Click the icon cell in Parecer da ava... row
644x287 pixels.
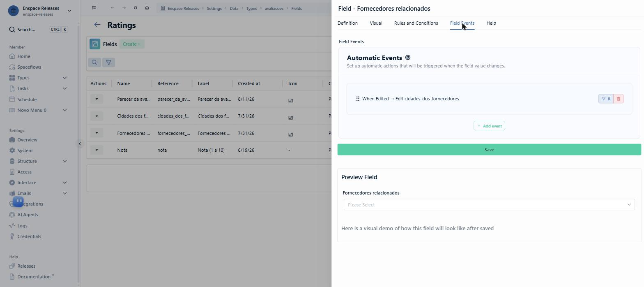(290, 100)
